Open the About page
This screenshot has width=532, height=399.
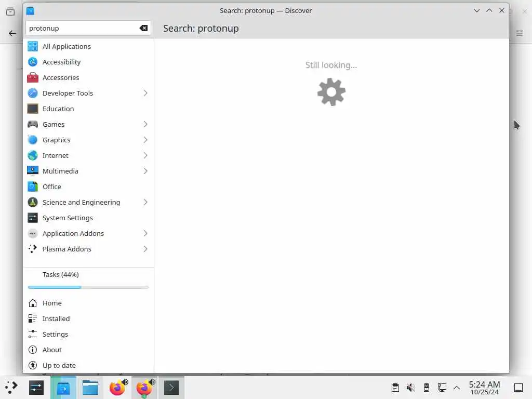click(x=88, y=350)
